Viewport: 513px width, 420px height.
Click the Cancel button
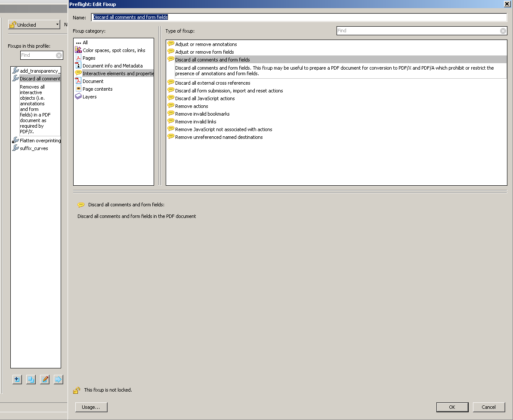click(x=488, y=407)
